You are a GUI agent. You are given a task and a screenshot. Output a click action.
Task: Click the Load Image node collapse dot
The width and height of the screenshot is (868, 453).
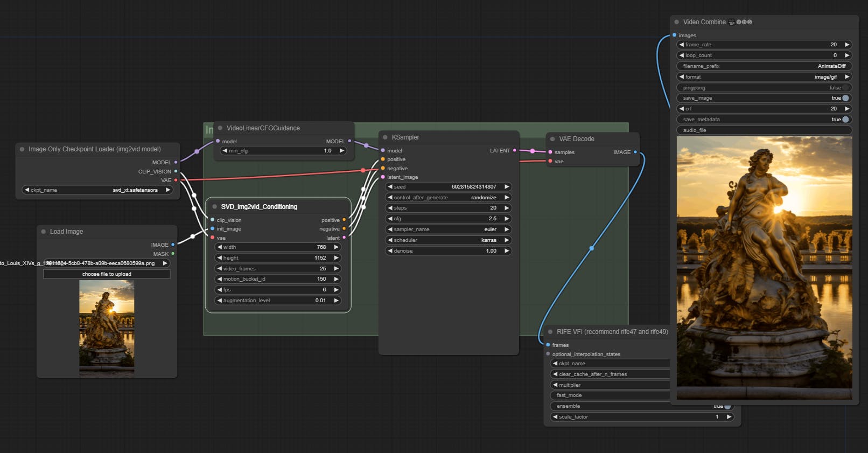coord(44,232)
